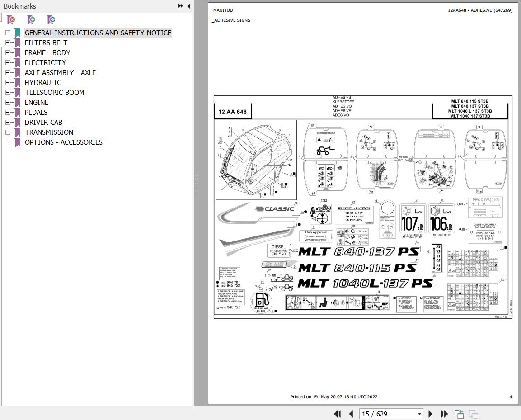The width and height of the screenshot is (521, 420).
Task: Open the TRANSMISSION bookmark
Action: (x=49, y=132)
